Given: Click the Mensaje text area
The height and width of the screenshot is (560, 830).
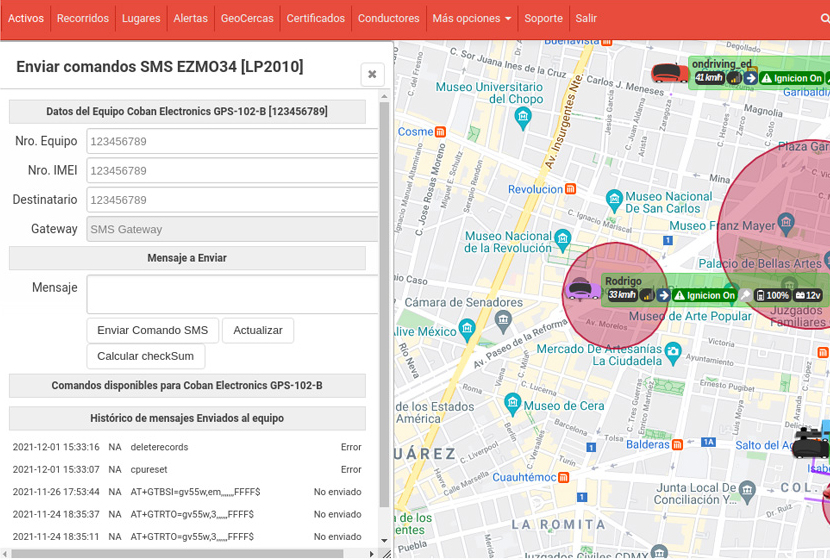Looking at the screenshot, I should [x=232, y=294].
